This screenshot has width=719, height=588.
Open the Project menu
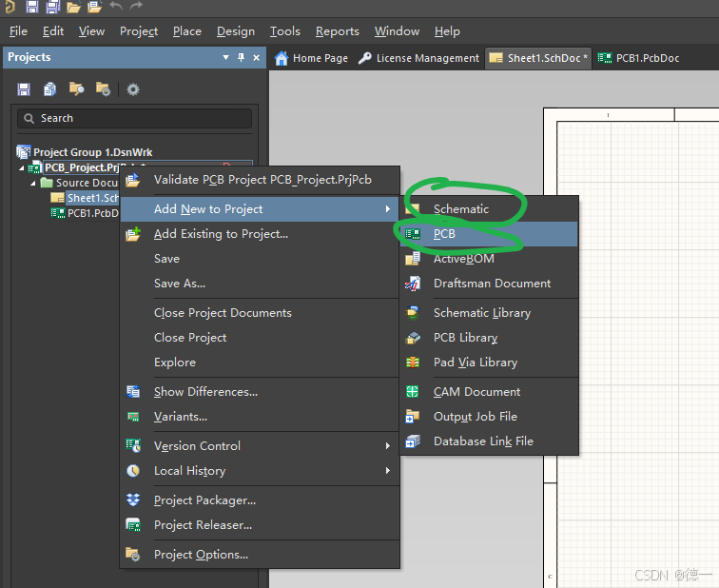click(x=139, y=31)
